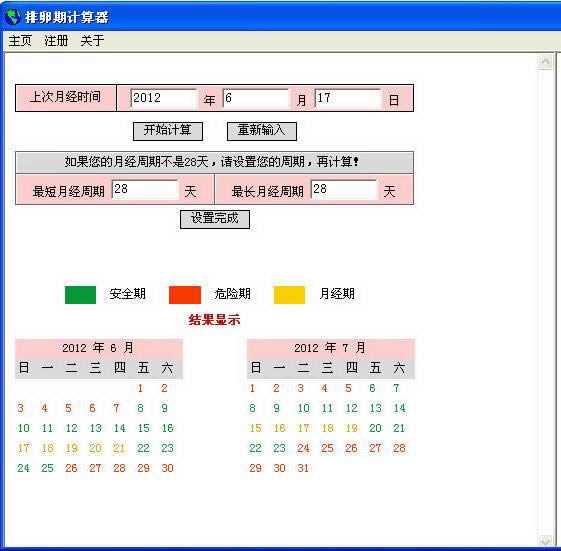This screenshot has height=551, width=561.
Task: Click the 安全期 legend label
Action: tap(128, 294)
